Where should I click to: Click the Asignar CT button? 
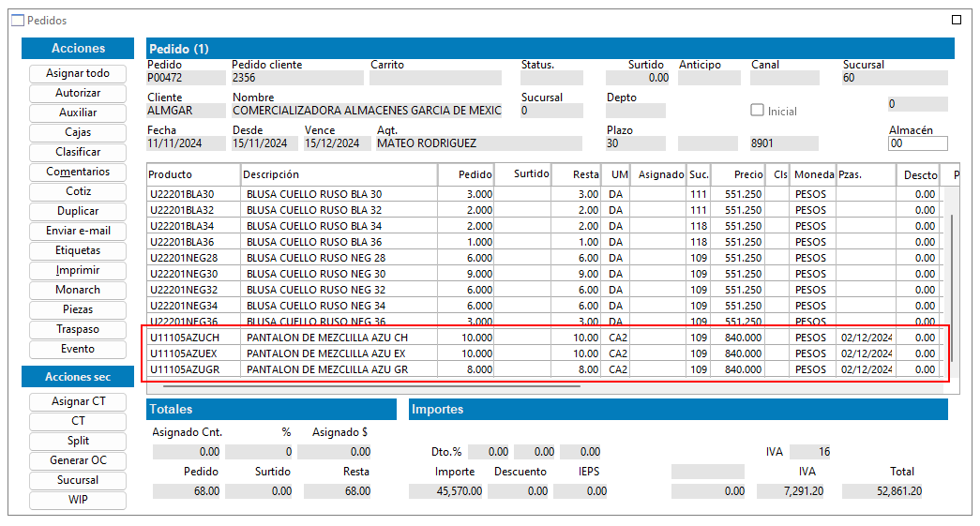78,401
